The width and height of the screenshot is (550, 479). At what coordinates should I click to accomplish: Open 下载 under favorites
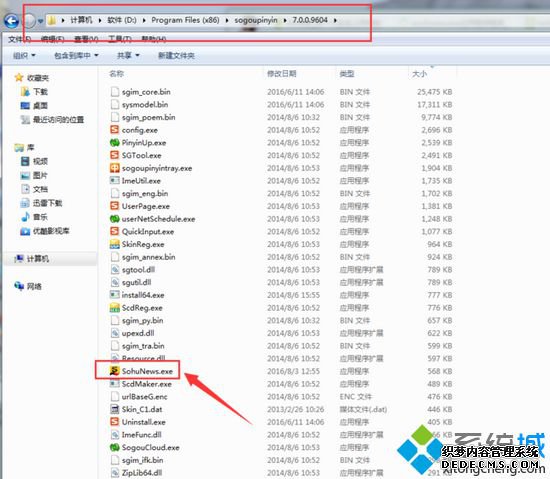[40, 92]
